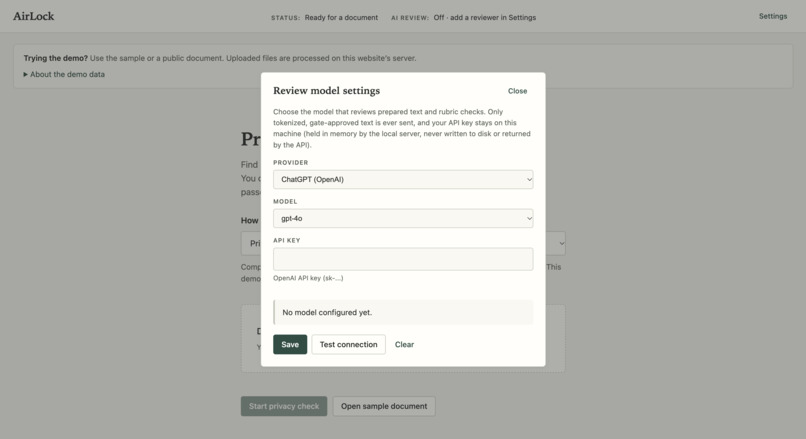
Task: Click the 'OpenAI API key (sk-...)' hint text
Action: (308, 278)
